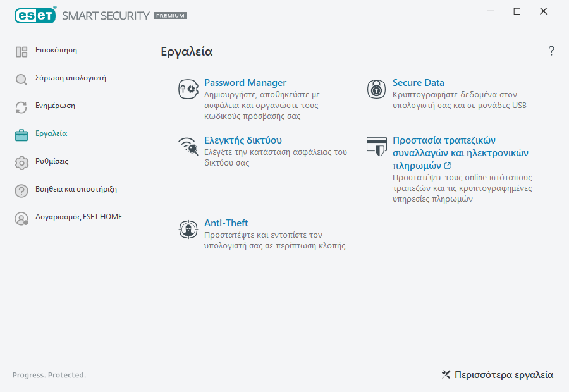Viewport: 569px width, 392px height.
Task: Click the banking protection card shield icon
Action: coord(376,146)
